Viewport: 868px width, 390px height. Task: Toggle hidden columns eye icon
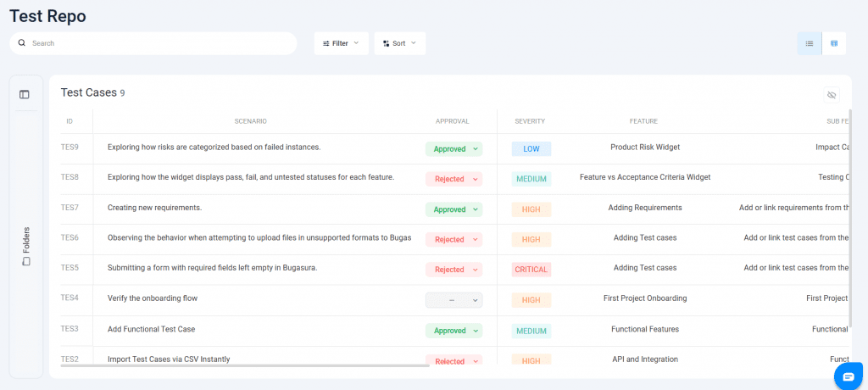pyautogui.click(x=832, y=95)
